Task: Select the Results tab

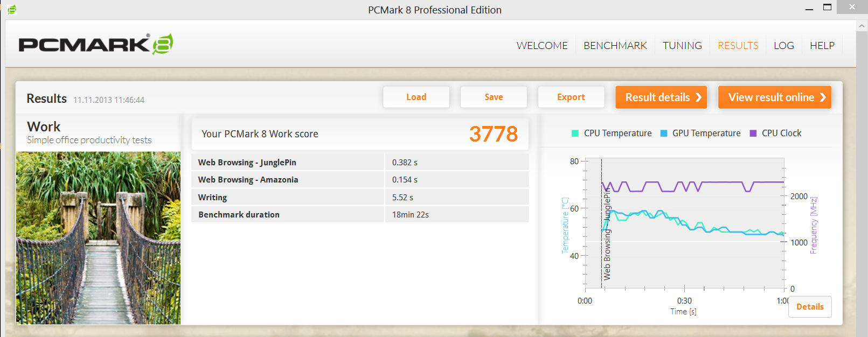Action: click(738, 46)
